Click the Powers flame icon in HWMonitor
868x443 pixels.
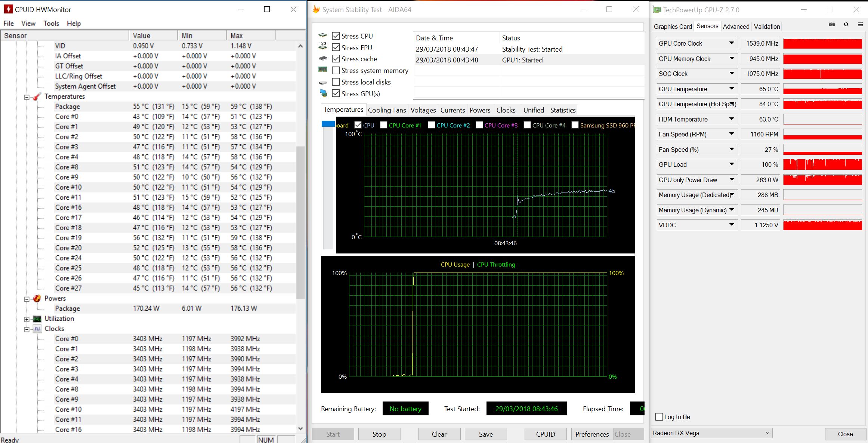click(x=37, y=298)
